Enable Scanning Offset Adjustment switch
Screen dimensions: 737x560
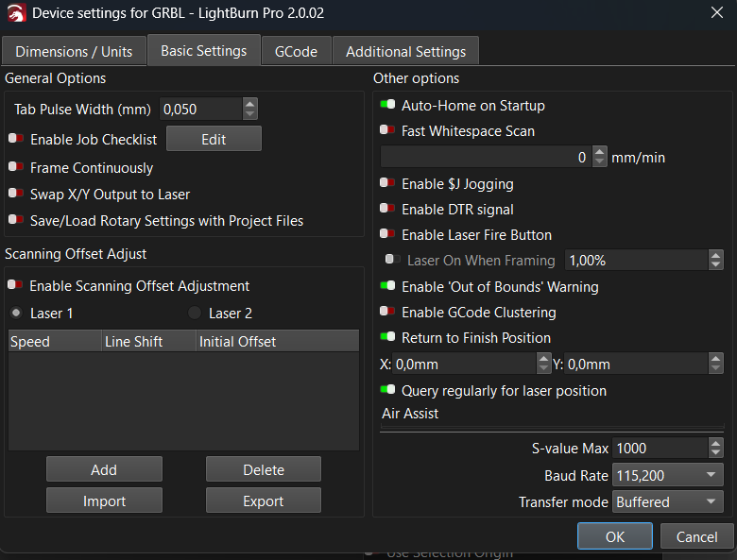pos(15,284)
